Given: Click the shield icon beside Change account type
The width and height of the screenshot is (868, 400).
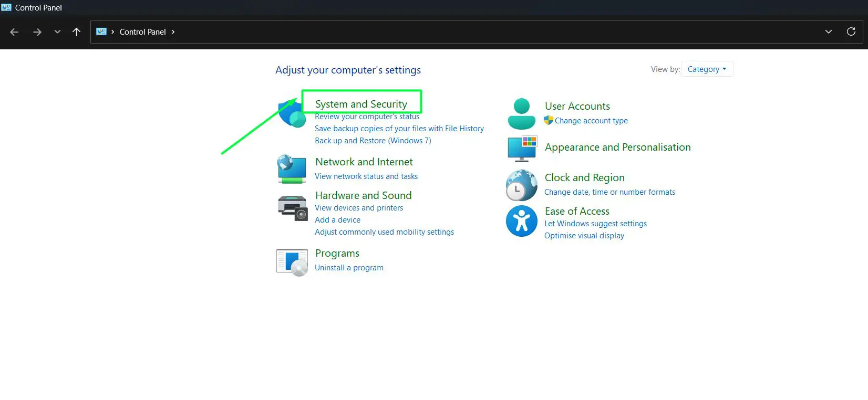Looking at the screenshot, I should [x=549, y=120].
